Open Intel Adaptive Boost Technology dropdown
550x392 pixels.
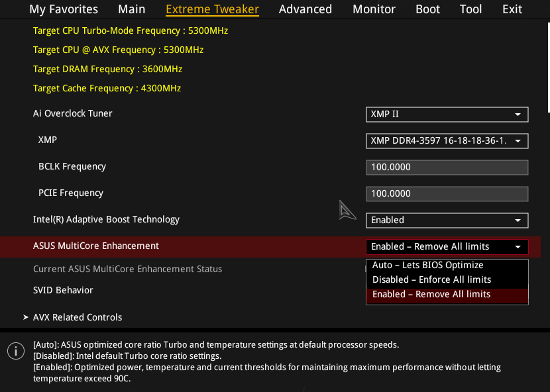click(x=447, y=220)
